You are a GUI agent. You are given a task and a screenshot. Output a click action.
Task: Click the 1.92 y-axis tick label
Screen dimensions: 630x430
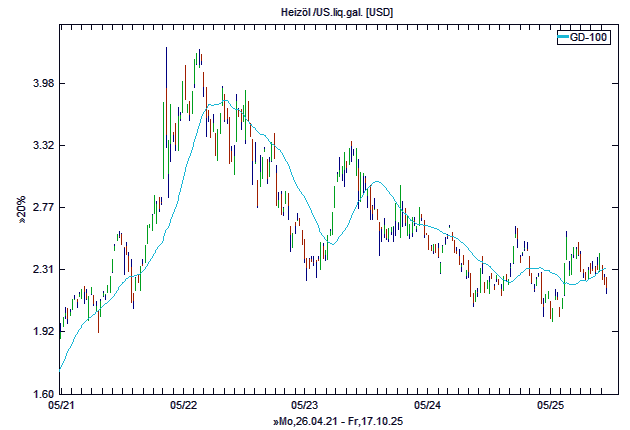[39, 332]
